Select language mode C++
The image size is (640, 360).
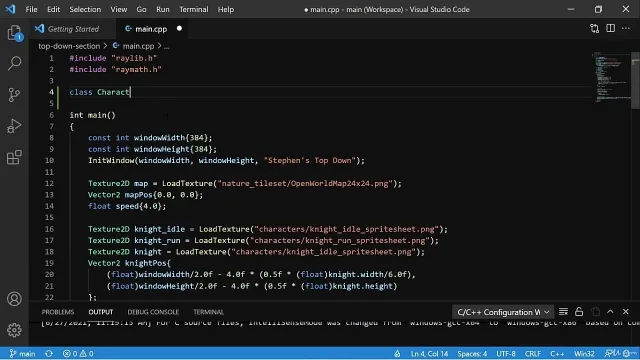pyautogui.click(x=557, y=353)
